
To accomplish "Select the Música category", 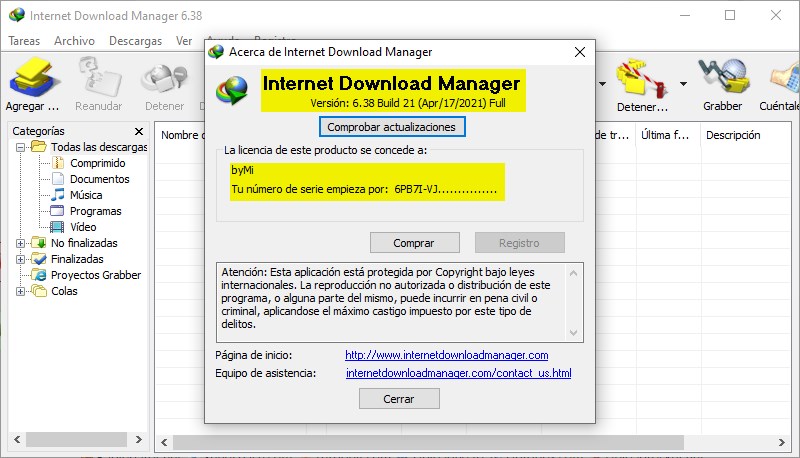I will tap(86, 195).
